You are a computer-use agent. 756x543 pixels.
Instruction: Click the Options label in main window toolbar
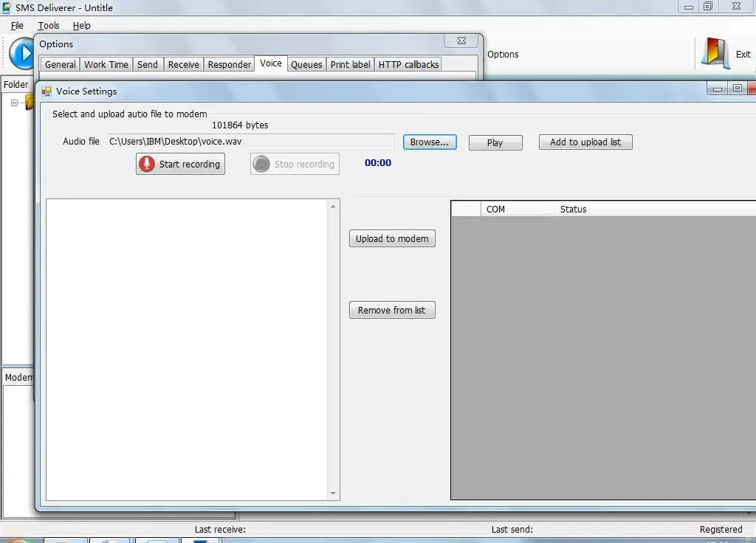(x=503, y=55)
